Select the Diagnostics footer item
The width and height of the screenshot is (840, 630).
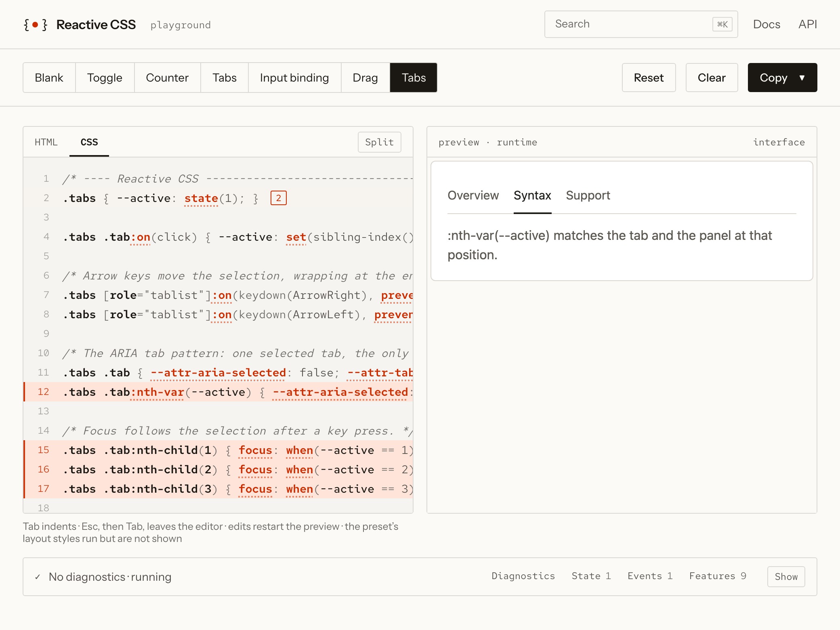pos(523,576)
